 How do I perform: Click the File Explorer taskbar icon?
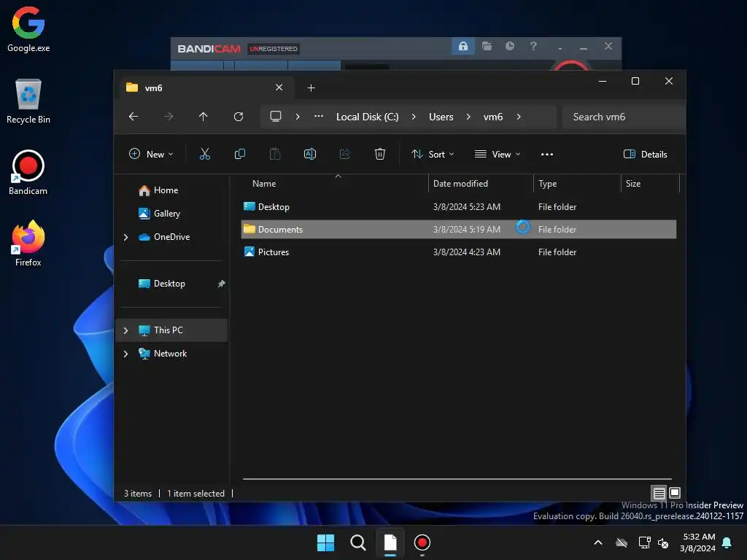click(390, 542)
